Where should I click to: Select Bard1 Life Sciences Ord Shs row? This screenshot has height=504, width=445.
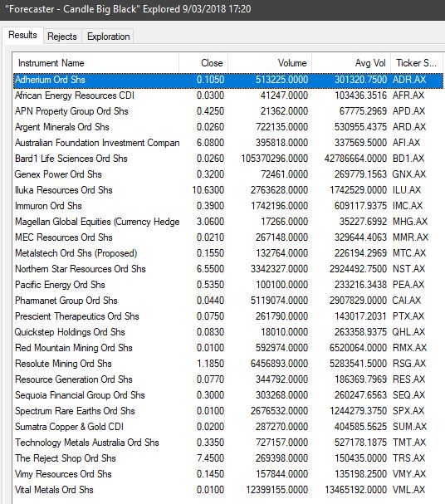pos(228,159)
